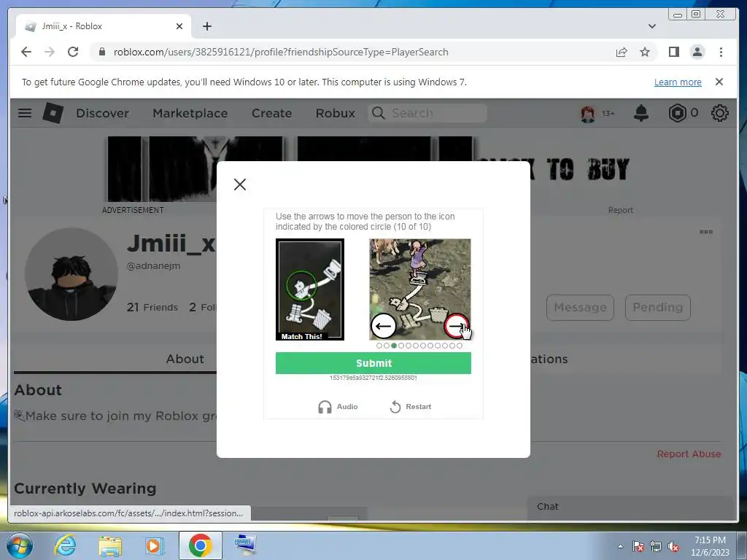This screenshot has height=560, width=747.
Task: Show hidden system tray icons
Action: [x=620, y=546]
